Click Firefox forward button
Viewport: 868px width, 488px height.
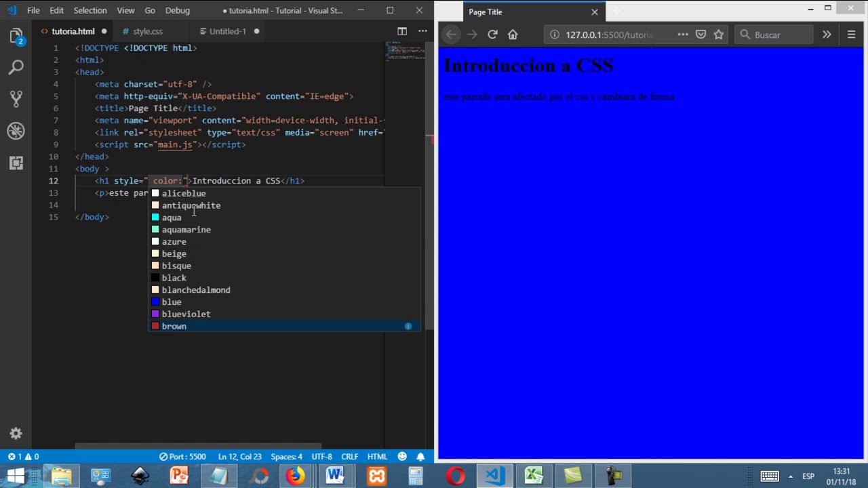point(472,35)
